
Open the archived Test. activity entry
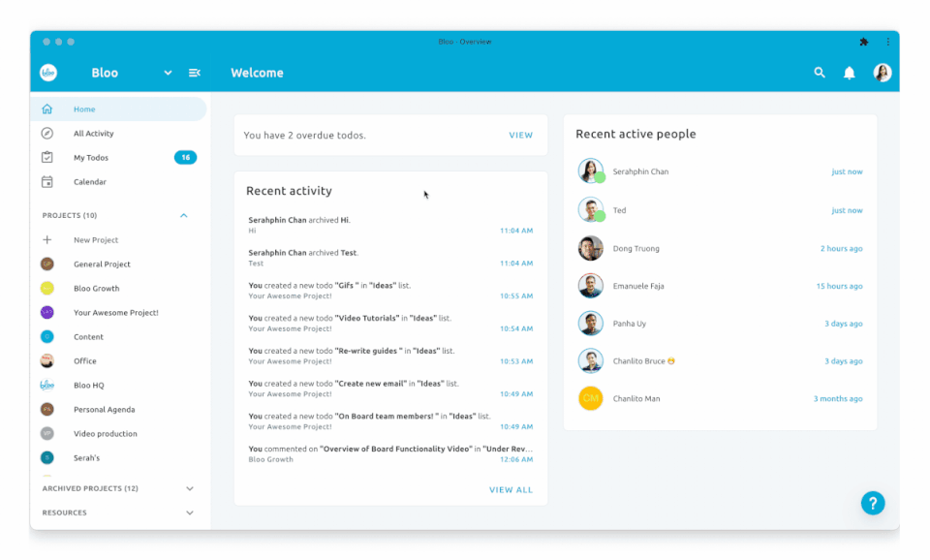pos(390,258)
